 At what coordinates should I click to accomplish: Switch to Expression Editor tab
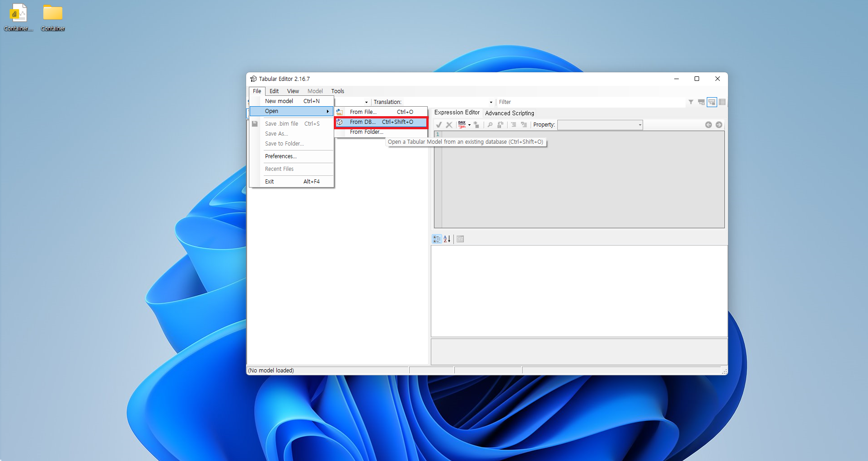(x=457, y=112)
